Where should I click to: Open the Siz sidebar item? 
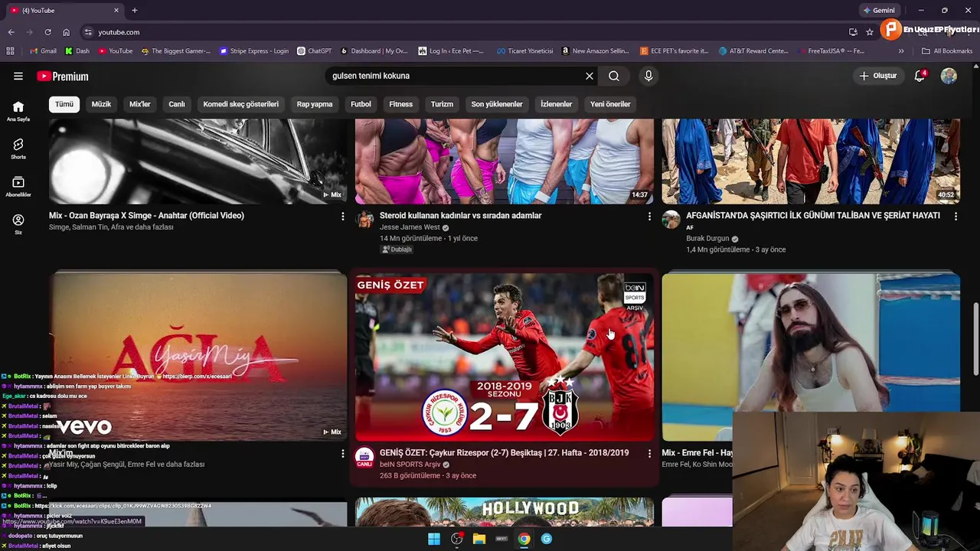click(18, 223)
